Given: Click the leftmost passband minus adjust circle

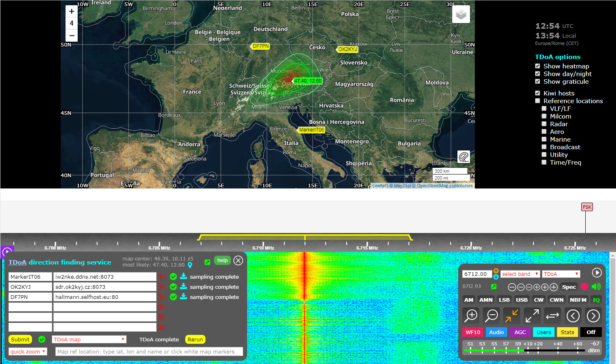Looking at the screenshot, I should [x=512, y=287].
